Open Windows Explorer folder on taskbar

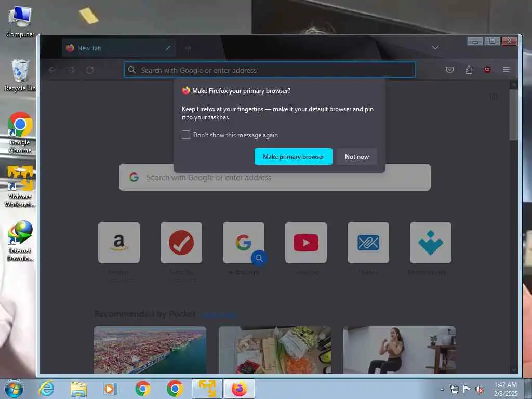pyautogui.click(x=79, y=389)
